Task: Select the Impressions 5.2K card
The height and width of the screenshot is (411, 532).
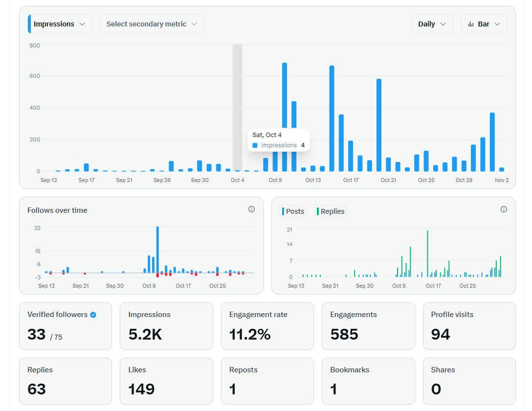Action: (166, 326)
